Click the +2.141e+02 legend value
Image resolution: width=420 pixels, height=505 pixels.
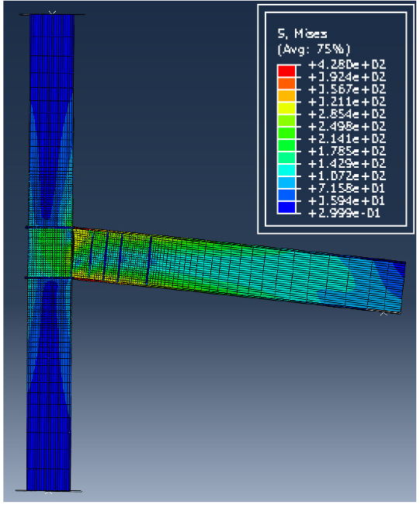(346, 139)
